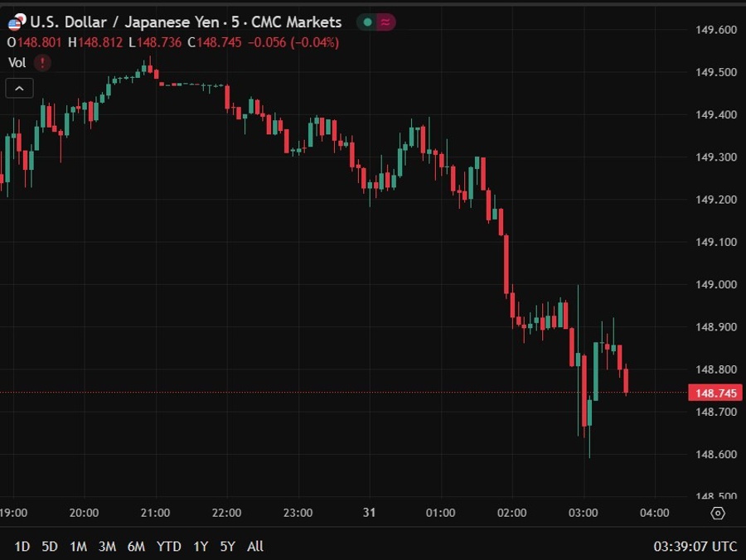Click the 149.000 price axis label
This screenshot has width=746, height=560.
pyautogui.click(x=716, y=284)
